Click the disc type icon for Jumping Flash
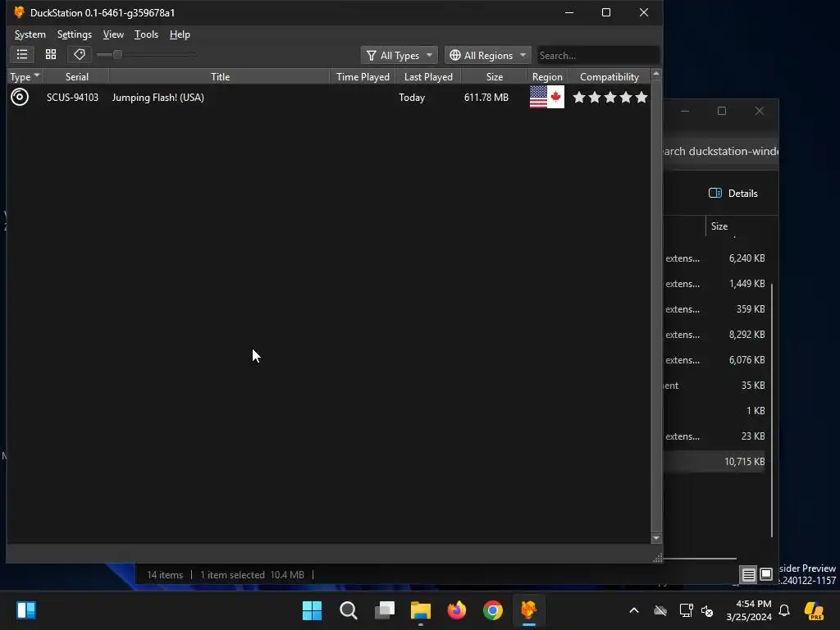Screen dimensions: 840x630 pos(20,97)
